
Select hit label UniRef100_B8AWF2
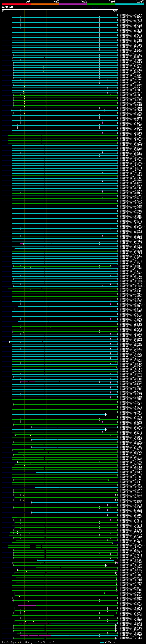point(131,266)
